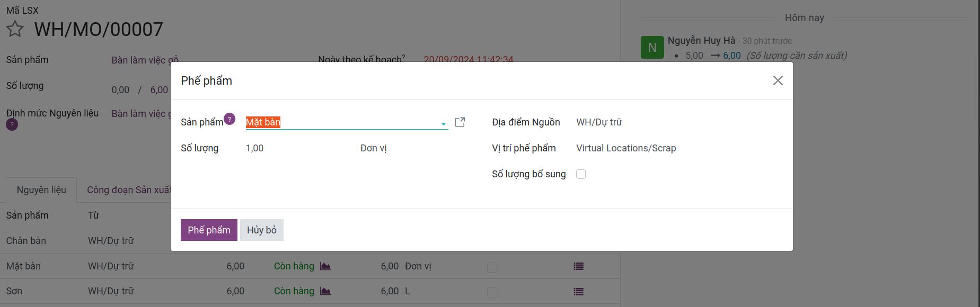Confirm with the purple Phế phẩm button
Image resolution: width=980 pixels, height=307 pixels.
click(209, 230)
